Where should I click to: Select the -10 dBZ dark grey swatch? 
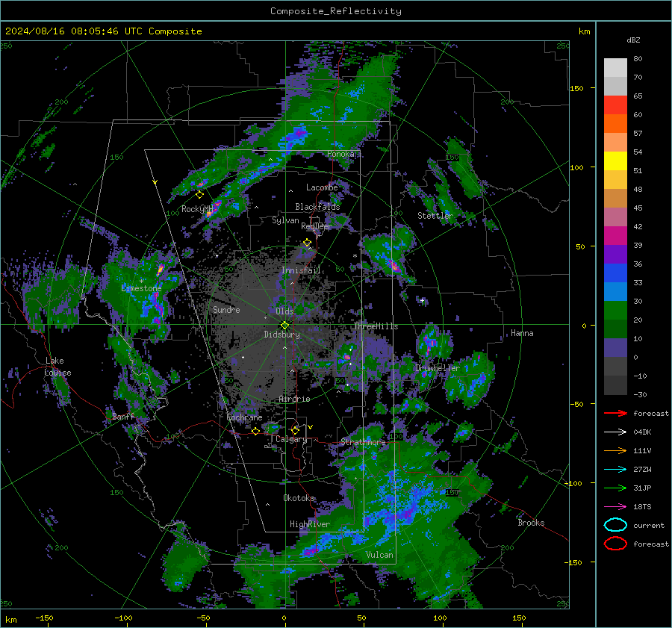pyautogui.click(x=615, y=385)
